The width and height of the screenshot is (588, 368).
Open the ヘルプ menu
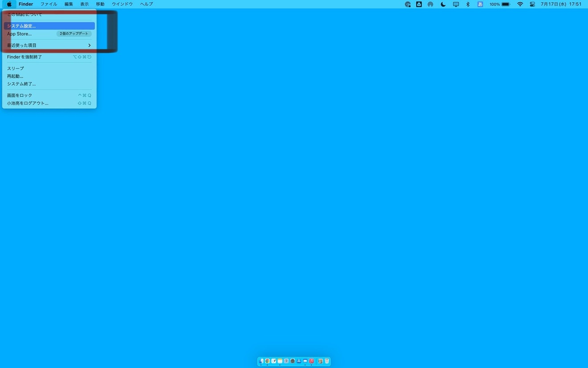pos(146,4)
